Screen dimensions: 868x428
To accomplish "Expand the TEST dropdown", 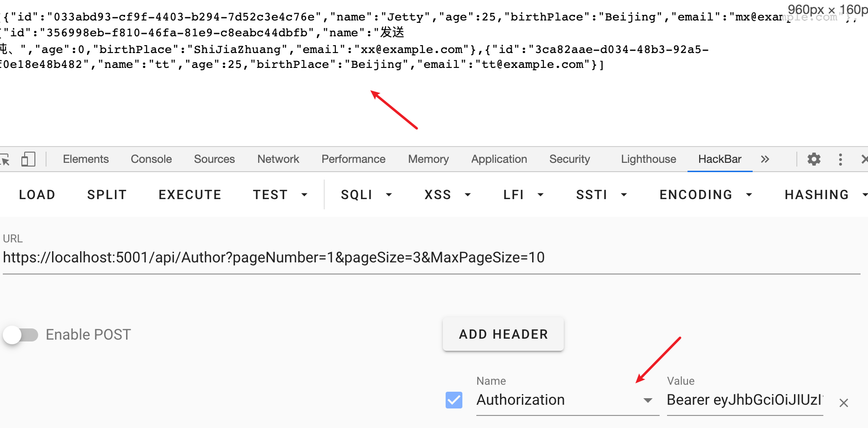I will pos(280,195).
